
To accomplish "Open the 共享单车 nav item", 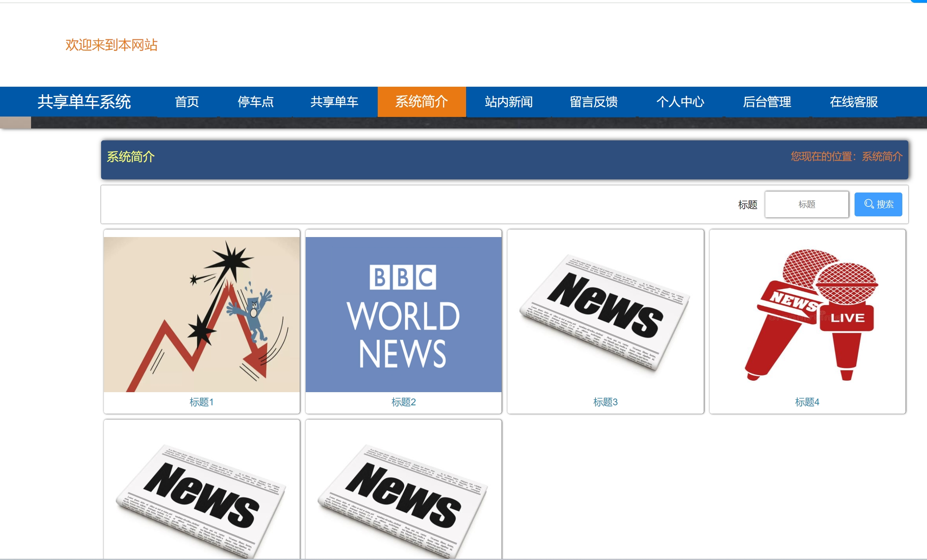I will point(334,102).
